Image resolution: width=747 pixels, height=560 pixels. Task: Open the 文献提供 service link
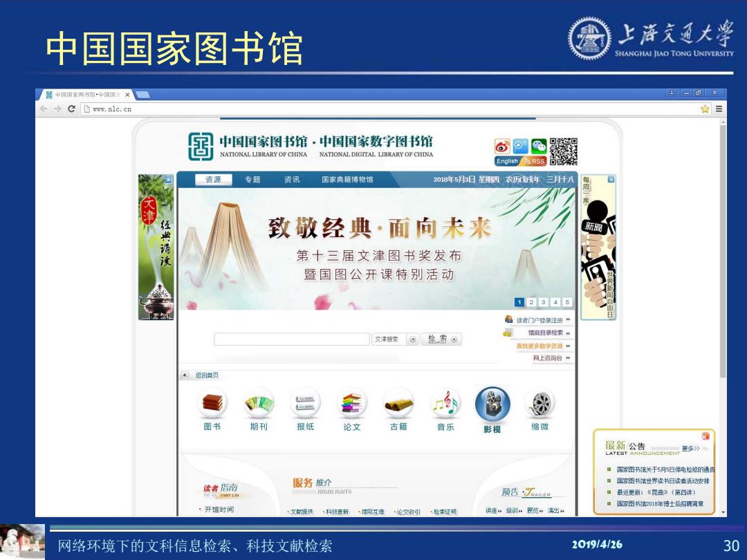pyautogui.click(x=302, y=512)
